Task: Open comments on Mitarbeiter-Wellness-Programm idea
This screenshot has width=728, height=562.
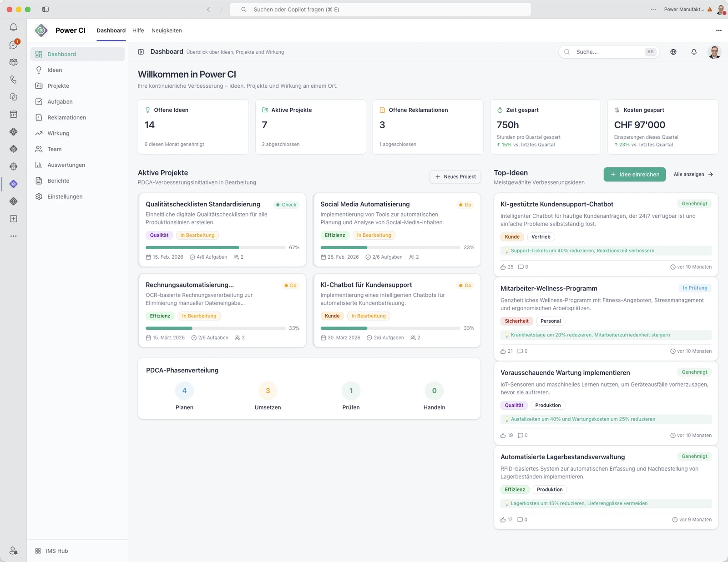Action: tap(520, 351)
